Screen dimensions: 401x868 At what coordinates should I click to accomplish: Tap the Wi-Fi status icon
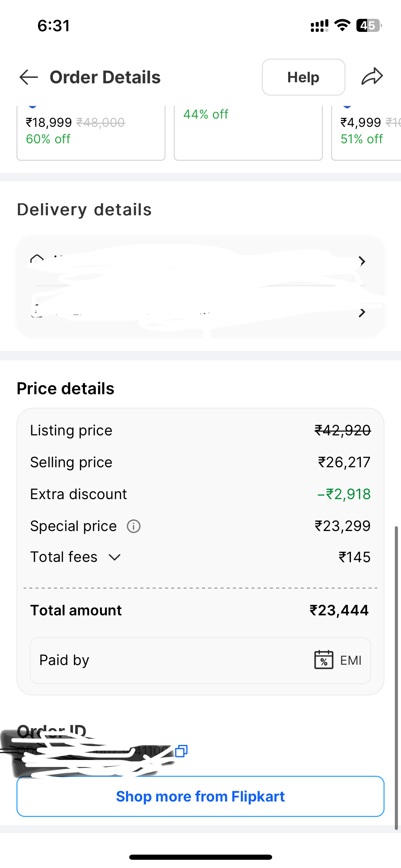[x=342, y=26]
